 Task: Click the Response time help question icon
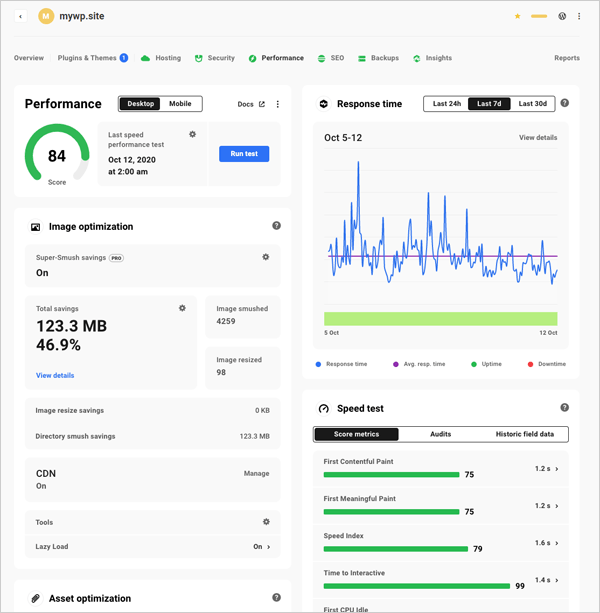coord(565,103)
